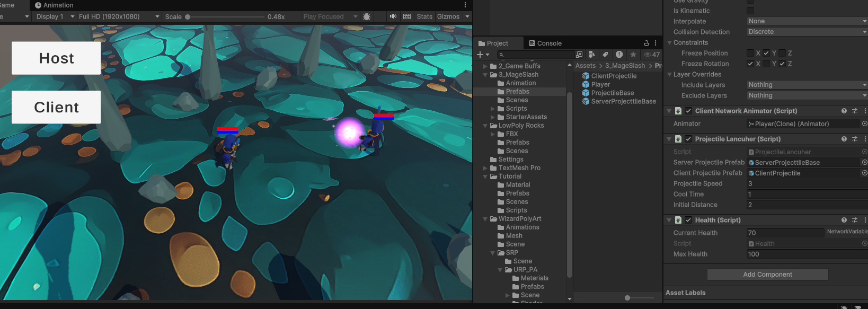Adjust the game view Scale slider
Viewport: 868px width, 309px height.
pyautogui.click(x=224, y=16)
